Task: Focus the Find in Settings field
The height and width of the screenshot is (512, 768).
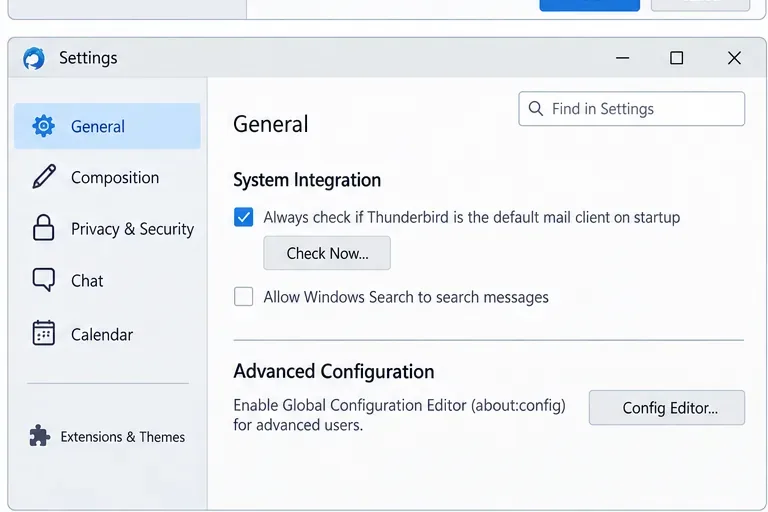Action: click(x=632, y=108)
